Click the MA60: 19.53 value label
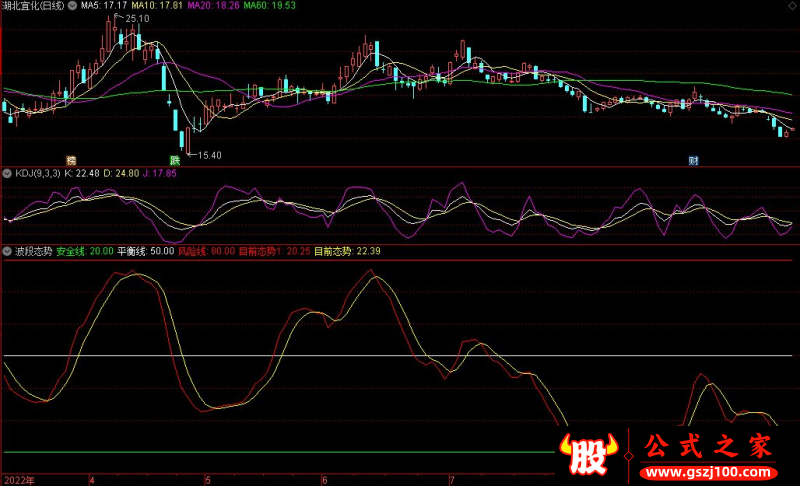The height and width of the screenshot is (486, 800). point(269,6)
